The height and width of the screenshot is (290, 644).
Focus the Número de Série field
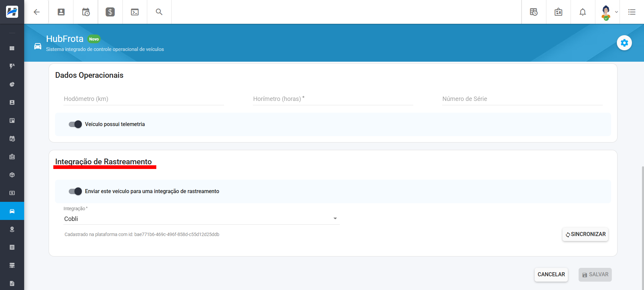pos(522,99)
